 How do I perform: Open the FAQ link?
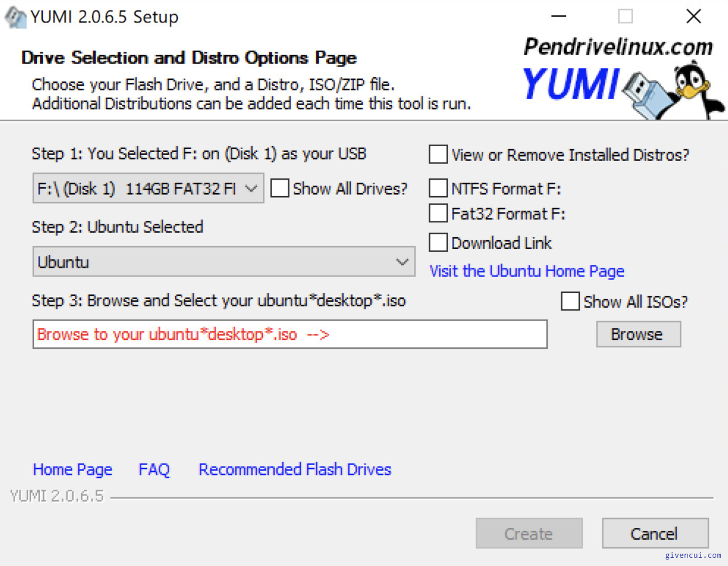[x=154, y=470]
